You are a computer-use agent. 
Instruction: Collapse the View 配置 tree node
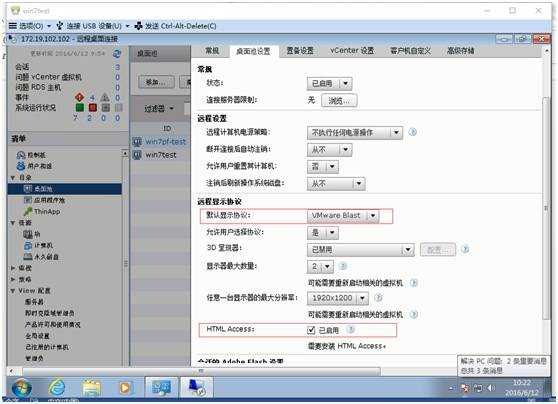(x=13, y=291)
